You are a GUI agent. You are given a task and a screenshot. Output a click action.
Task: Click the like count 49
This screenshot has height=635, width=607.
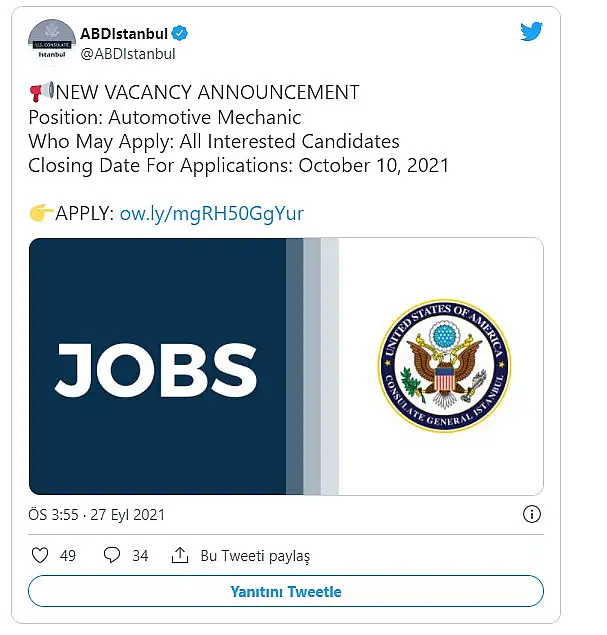68,556
